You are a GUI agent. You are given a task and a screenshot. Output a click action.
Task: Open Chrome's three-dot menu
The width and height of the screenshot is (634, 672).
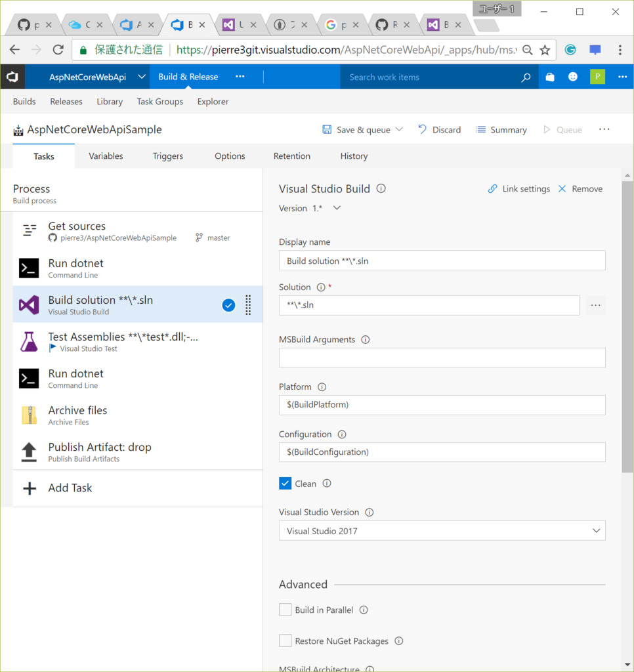pos(620,50)
